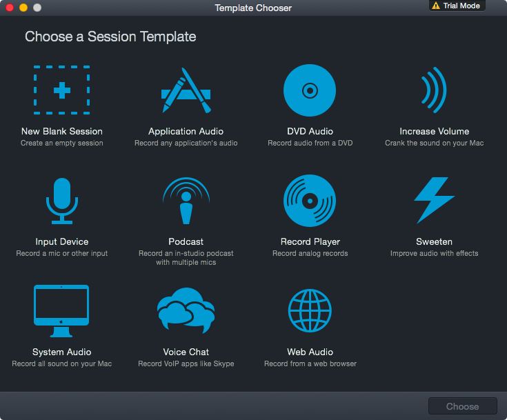
Task: Choose the Increase Volume sound waves icon
Action: (x=434, y=90)
